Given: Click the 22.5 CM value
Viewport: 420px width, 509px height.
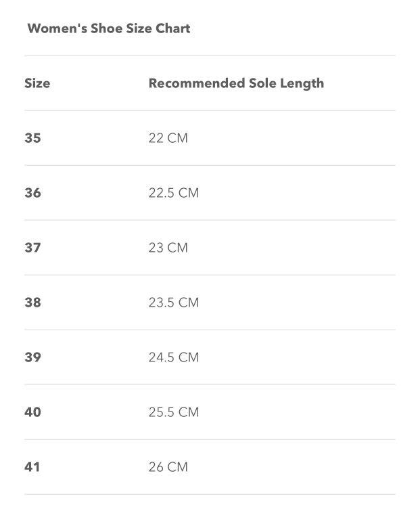Looking at the screenshot, I should (174, 193).
